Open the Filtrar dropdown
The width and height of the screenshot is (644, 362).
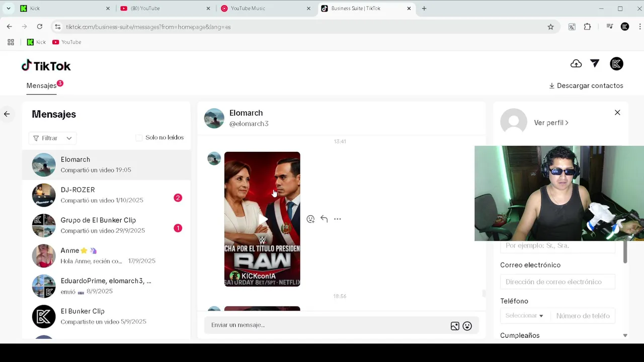pos(52,138)
